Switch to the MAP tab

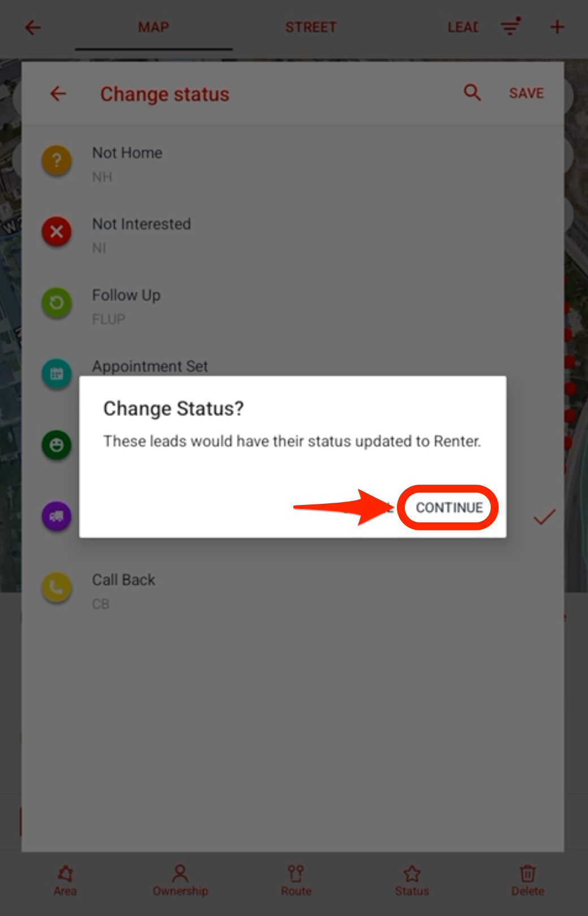tap(153, 27)
